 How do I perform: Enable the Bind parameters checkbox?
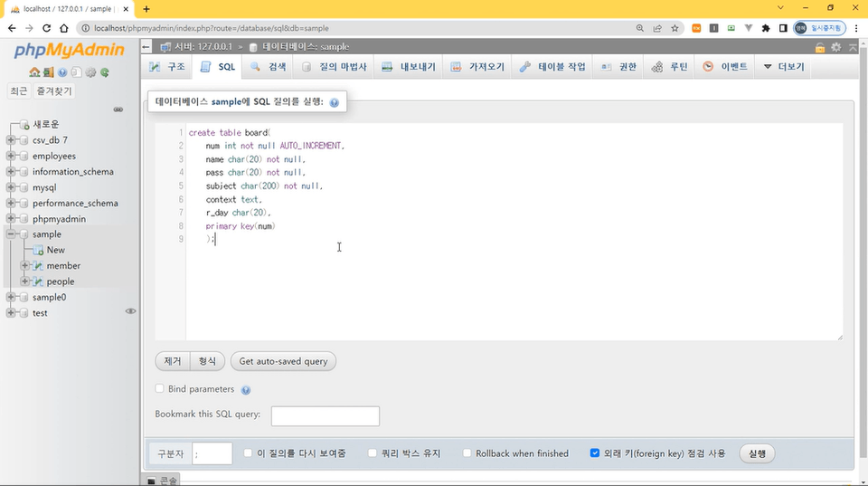click(160, 389)
